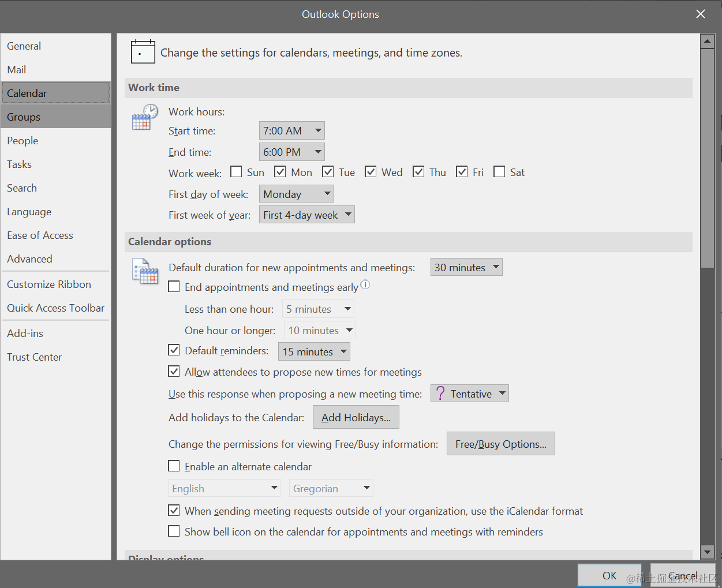Screen dimensions: 722x588
Task: Open the Gregorian calendar type dropdown
Action: click(x=331, y=488)
